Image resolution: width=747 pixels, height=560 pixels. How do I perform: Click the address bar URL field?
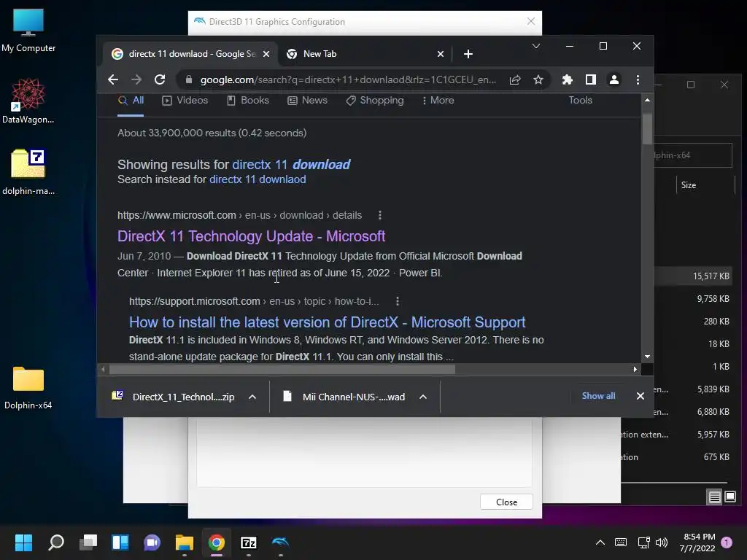(348, 79)
